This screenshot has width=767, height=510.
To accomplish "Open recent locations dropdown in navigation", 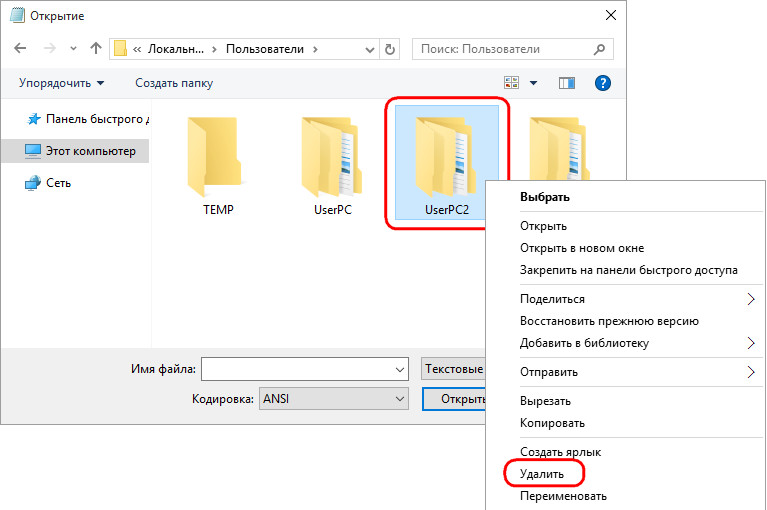I will (73, 48).
